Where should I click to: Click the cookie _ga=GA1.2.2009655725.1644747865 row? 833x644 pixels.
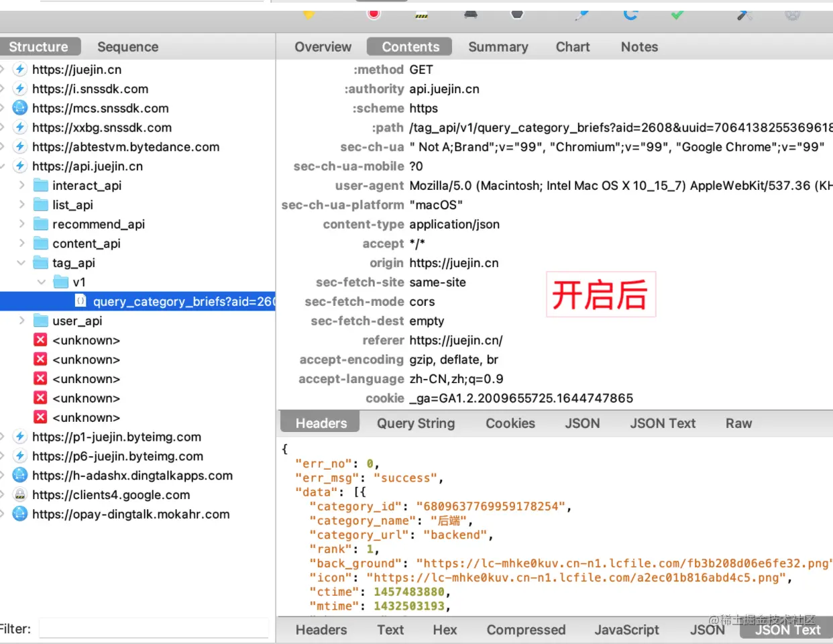tap(554, 398)
